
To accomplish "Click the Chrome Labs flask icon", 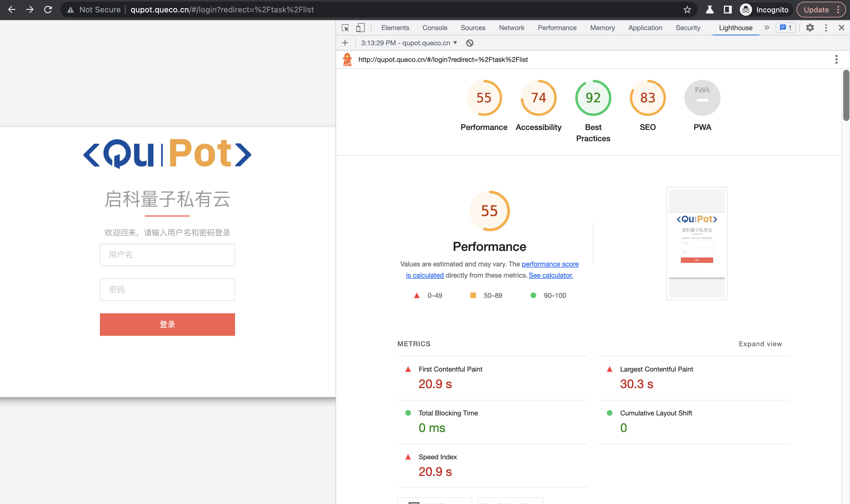I will [710, 10].
